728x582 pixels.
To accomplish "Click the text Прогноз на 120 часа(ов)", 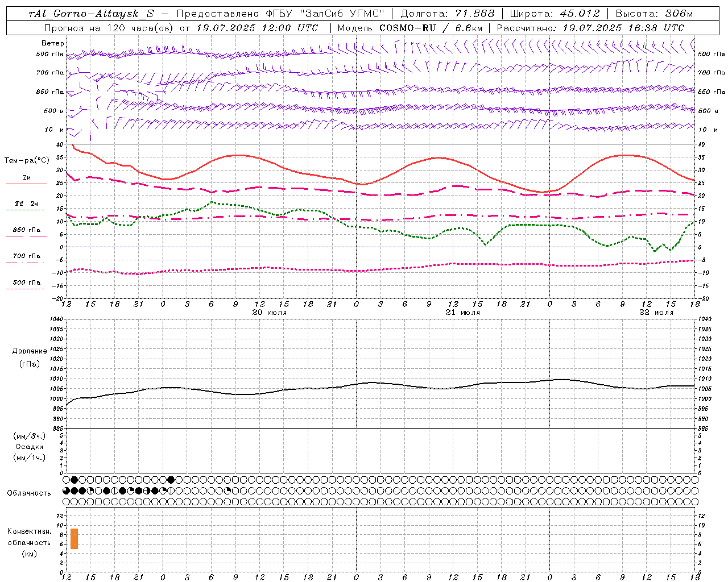I will point(109,28).
